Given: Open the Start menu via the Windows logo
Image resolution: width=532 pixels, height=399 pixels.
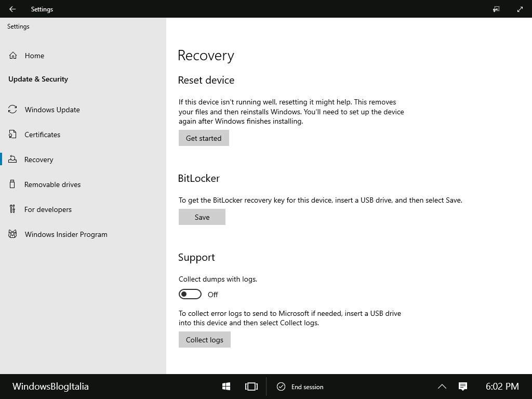Looking at the screenshot, I should click(227, 387).
